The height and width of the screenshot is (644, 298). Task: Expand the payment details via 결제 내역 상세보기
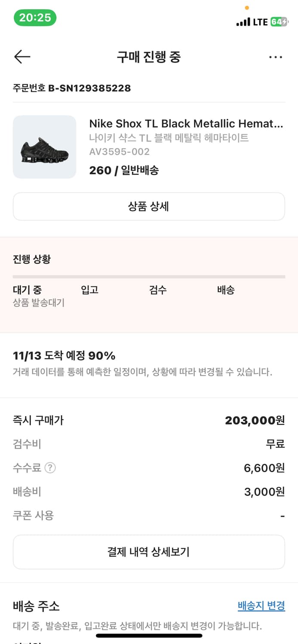[x=149, y=552]
